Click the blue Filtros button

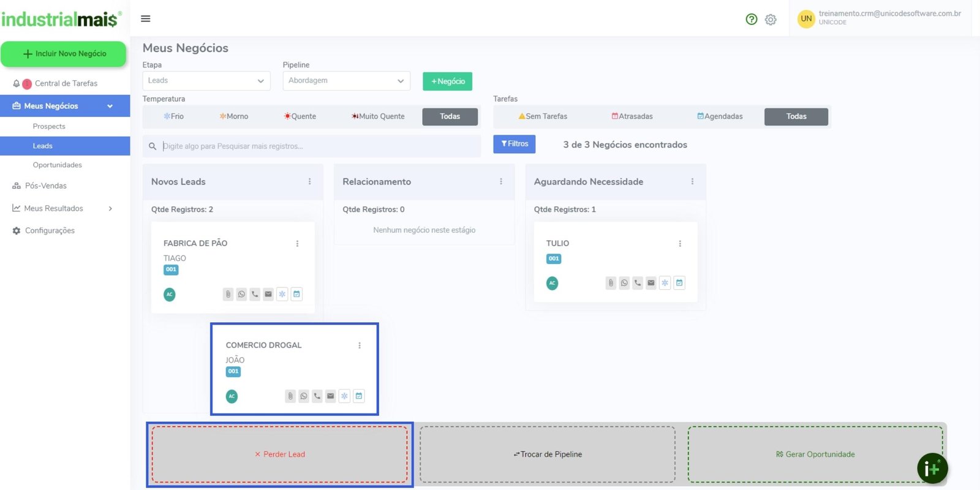tap(514, 144)
